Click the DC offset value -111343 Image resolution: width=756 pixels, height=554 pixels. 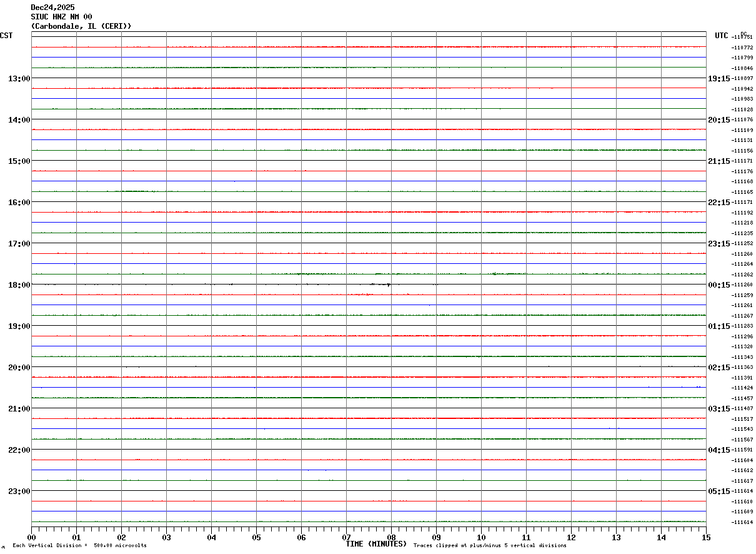(742, 358)
